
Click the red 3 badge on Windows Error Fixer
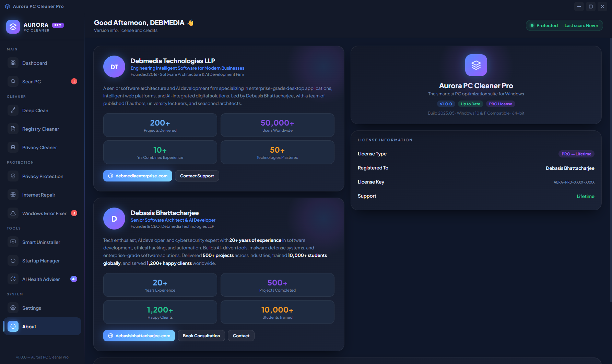click(x=74, y=213)
